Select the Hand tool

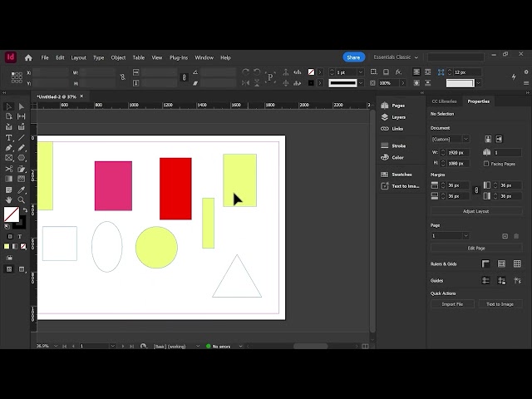click(x=9, y=199)
